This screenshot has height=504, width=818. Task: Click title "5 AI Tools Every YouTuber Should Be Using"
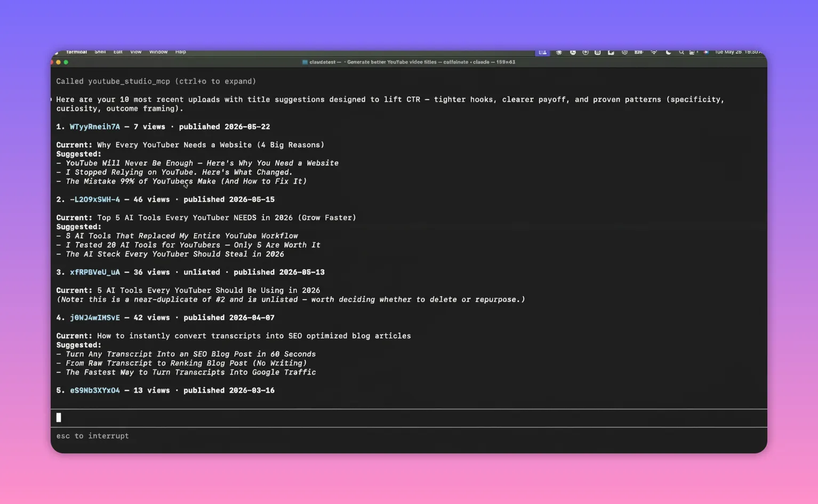pyautogui.click(x=208, y=290)
